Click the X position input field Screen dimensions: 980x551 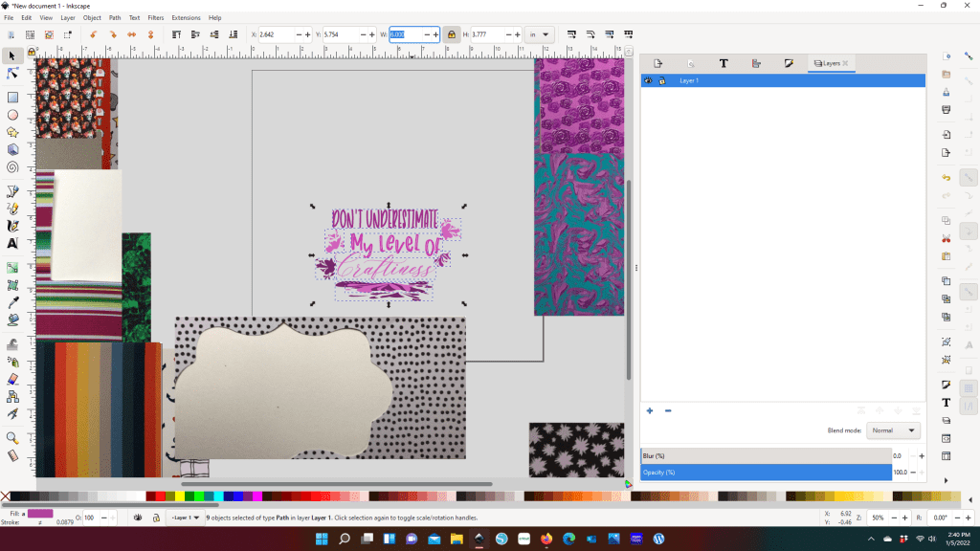point(273,34)
